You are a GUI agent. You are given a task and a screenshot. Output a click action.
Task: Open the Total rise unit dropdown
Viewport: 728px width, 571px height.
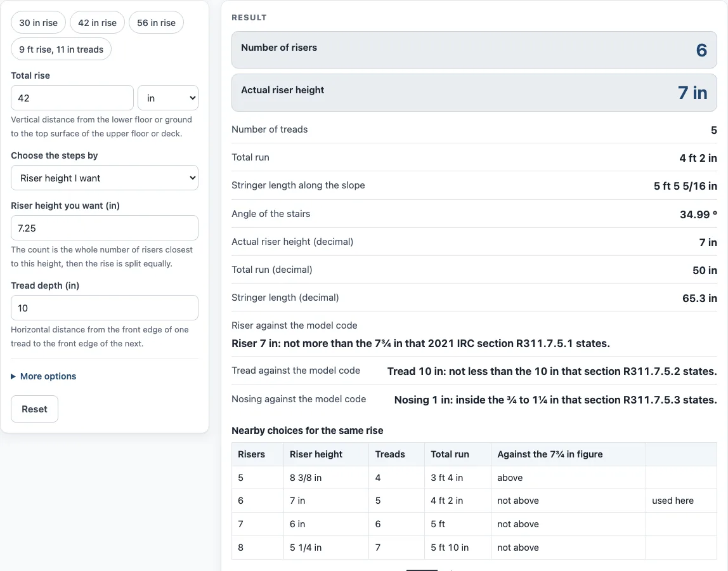pos(168,98)
